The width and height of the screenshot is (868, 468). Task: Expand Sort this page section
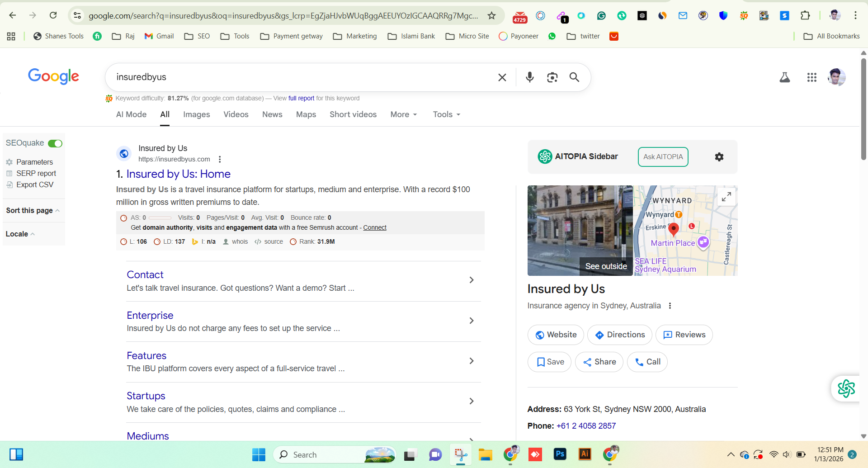coord(33,210)
